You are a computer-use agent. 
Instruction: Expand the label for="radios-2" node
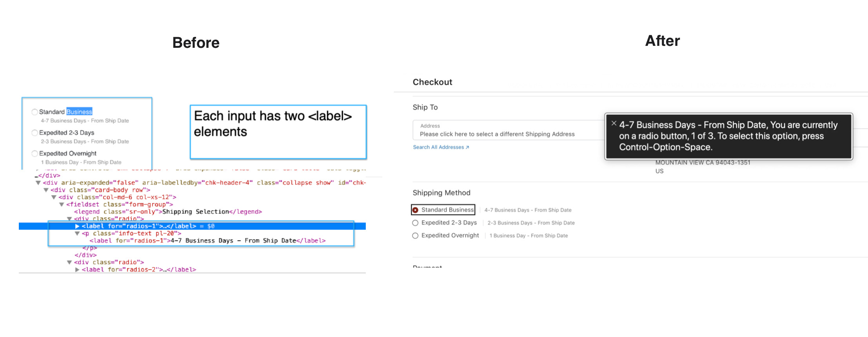[x=77, y=270]
